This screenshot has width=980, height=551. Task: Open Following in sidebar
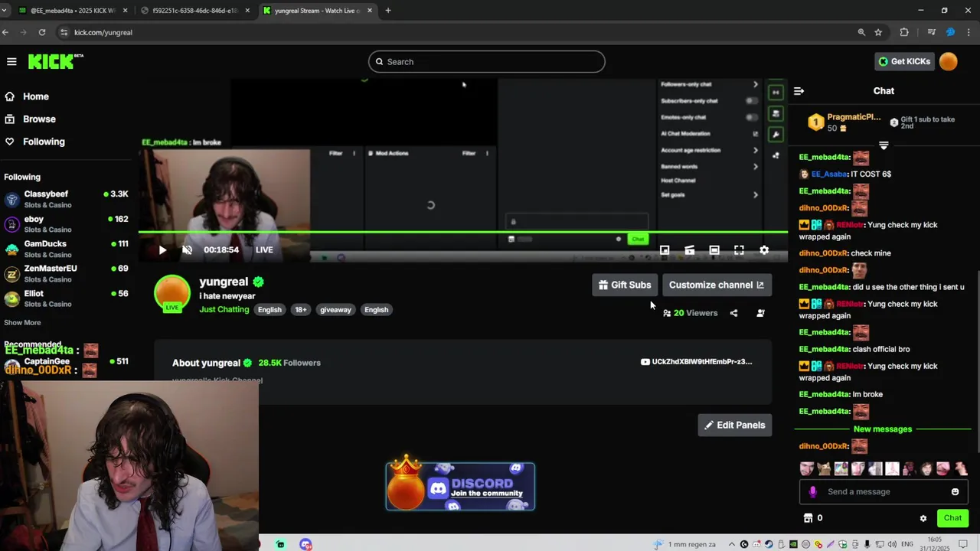click(x=34, y=142)
